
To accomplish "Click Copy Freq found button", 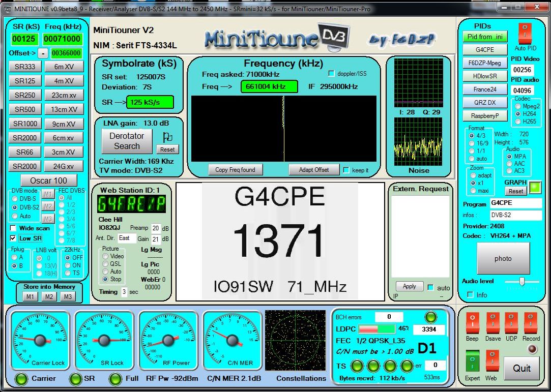I will 235,170.
